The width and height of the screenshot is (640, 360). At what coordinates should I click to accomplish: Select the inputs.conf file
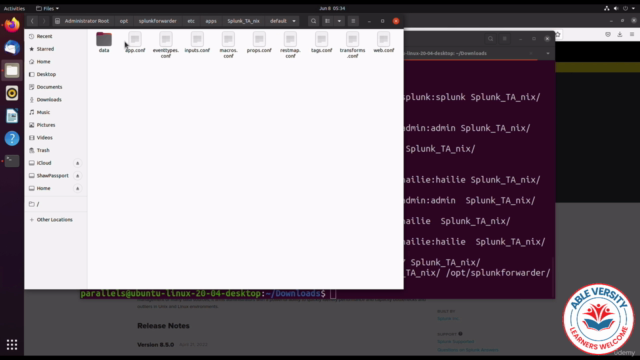[x=197, y=42]
